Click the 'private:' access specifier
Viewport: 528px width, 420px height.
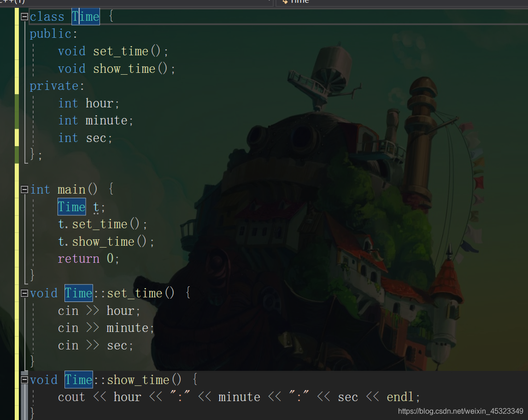(57, 86)
